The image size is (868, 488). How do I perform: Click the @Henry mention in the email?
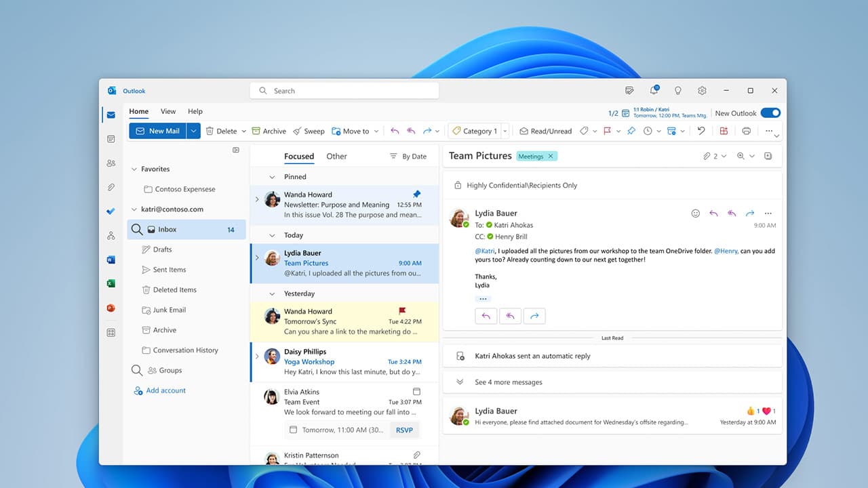[x=725, y=251]
